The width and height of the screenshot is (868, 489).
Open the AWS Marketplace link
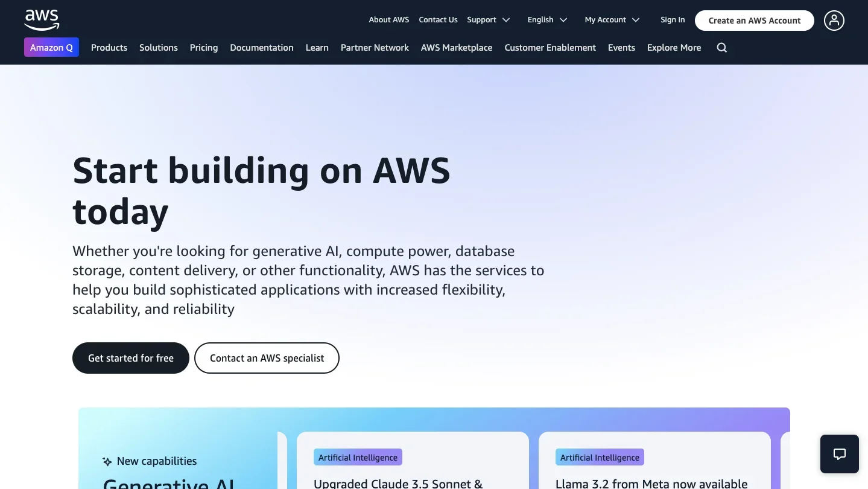pyautogui.click(x=457, y=48)
